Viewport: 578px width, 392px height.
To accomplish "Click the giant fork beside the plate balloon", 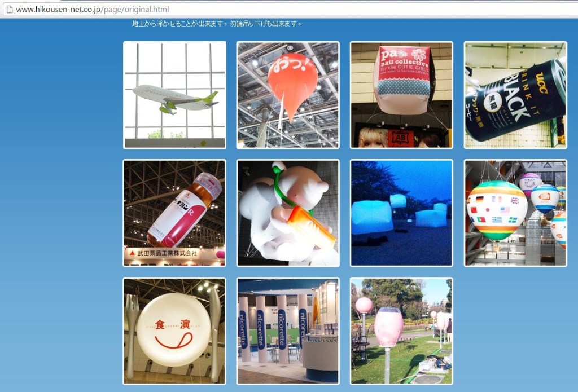I will (132, 333).
